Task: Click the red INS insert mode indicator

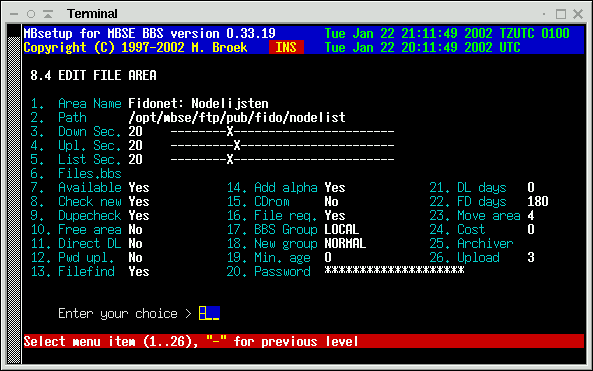Action: coord(286,47)
